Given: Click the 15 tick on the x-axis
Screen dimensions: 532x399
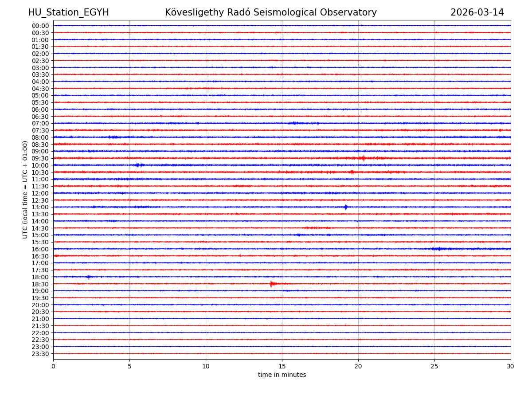Looking at the screenshot, I should click(x=282, y=366).
